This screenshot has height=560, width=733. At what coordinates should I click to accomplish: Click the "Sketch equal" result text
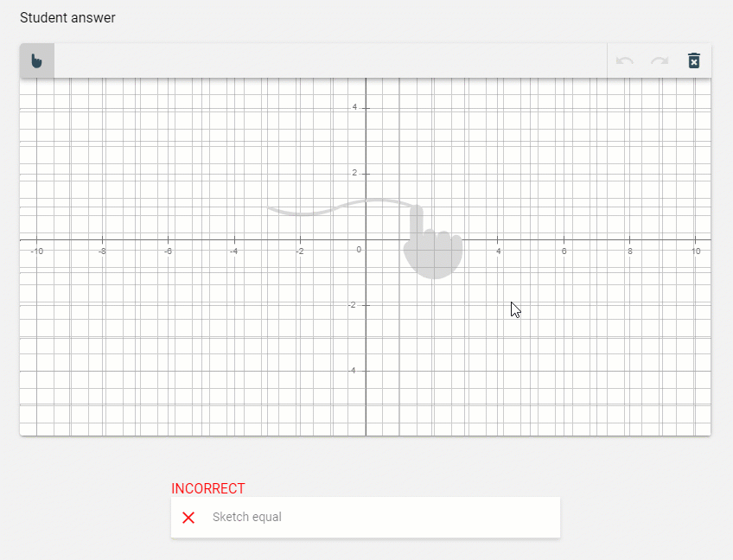[246, 518]
